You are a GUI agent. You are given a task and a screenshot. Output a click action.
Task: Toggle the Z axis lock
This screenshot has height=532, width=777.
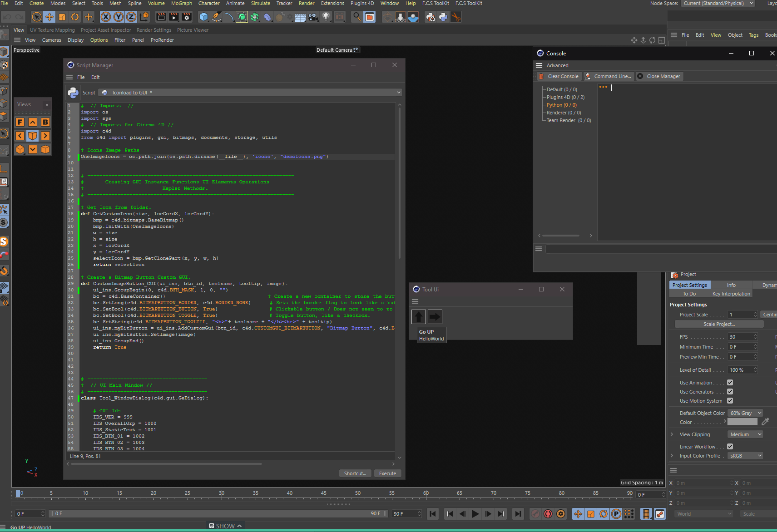pos(131,17)
